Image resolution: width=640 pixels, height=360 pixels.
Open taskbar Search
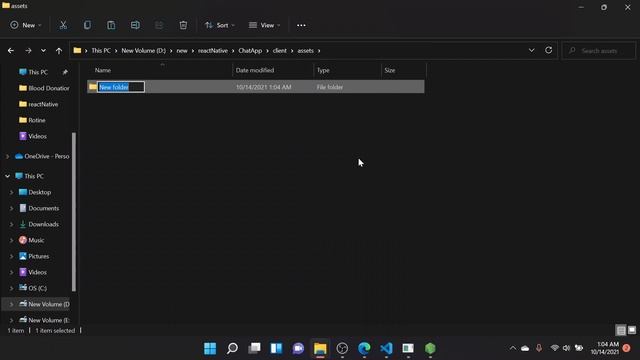click(232, 348)
